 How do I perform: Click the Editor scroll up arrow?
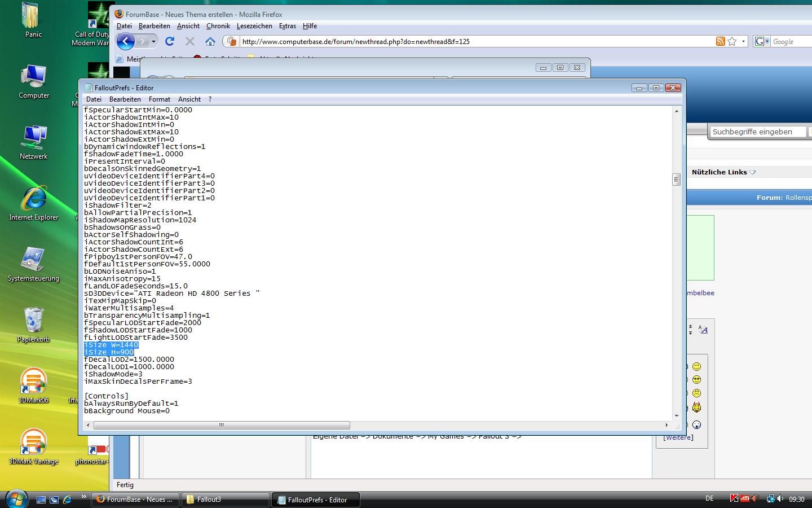point(676,111)
